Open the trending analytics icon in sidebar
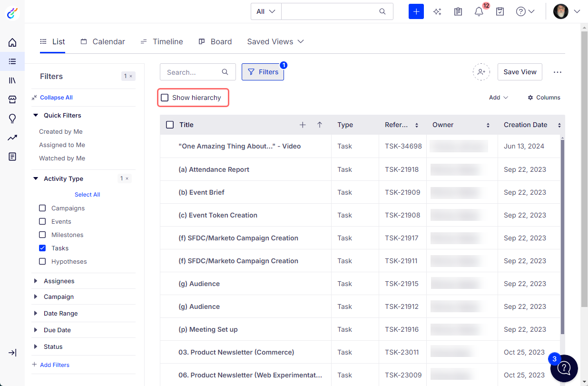 pos(12,138)
